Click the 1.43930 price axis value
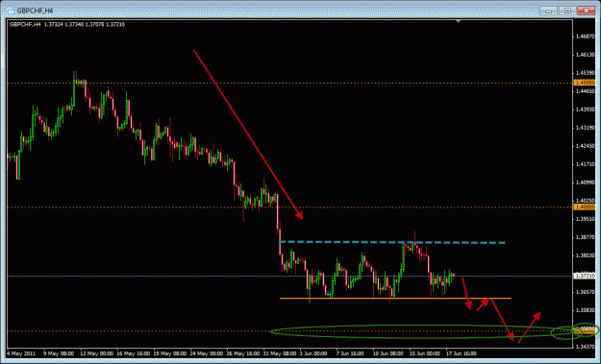 coord(586,109)
